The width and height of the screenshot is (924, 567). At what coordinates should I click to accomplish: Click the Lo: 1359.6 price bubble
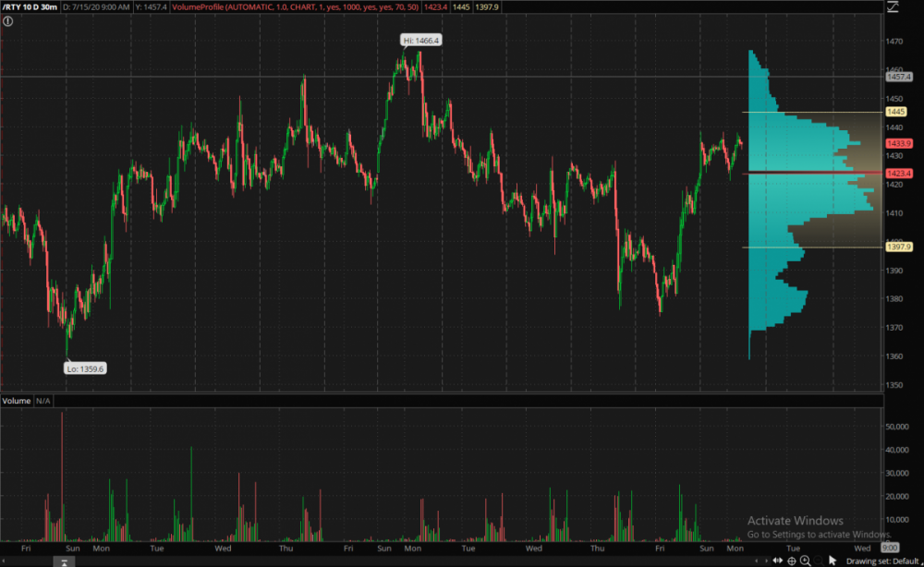(85, 368)
